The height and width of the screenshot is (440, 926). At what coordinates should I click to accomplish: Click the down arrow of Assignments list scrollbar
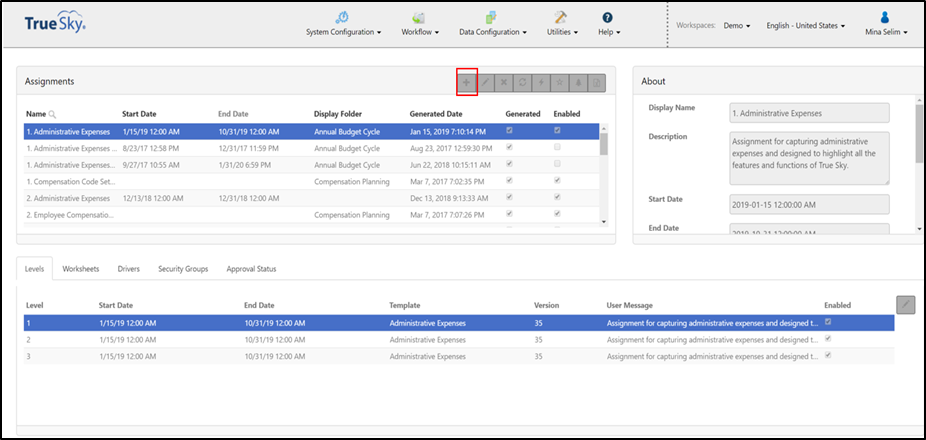[604, 221]
